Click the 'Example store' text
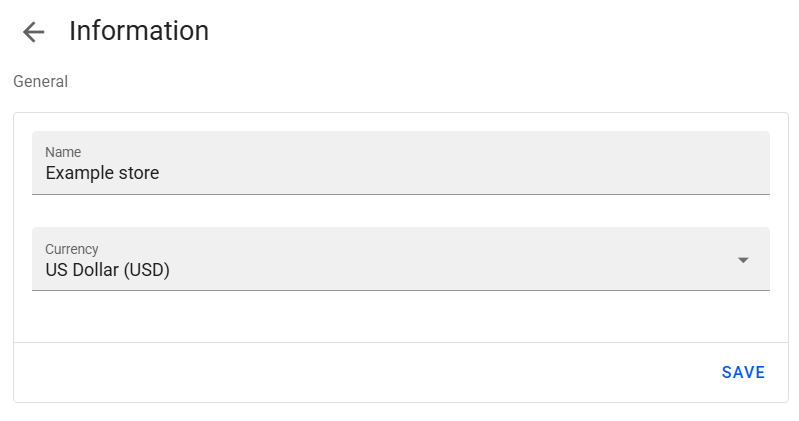Viewport: 799px width, 421px height. pos(102,173)
